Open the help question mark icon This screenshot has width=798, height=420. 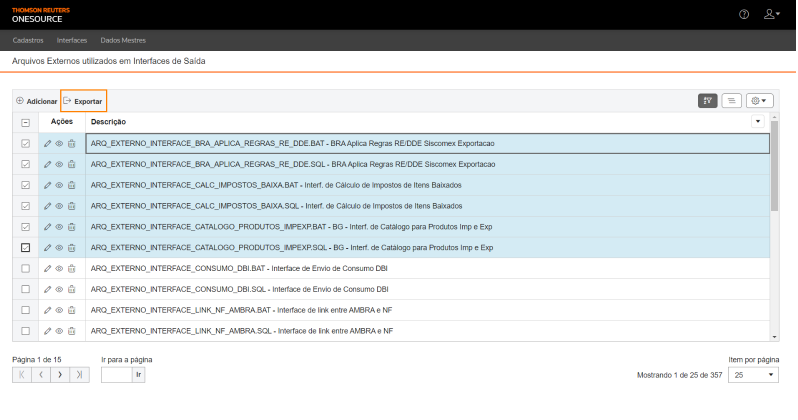coord(744,14)
